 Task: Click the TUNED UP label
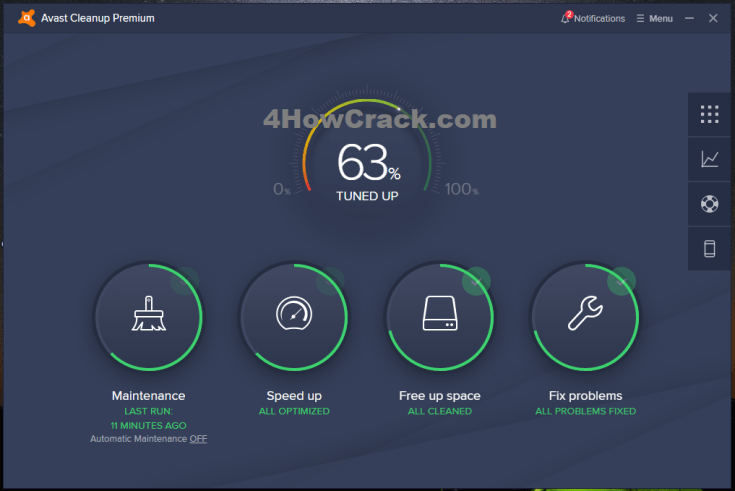367,196
